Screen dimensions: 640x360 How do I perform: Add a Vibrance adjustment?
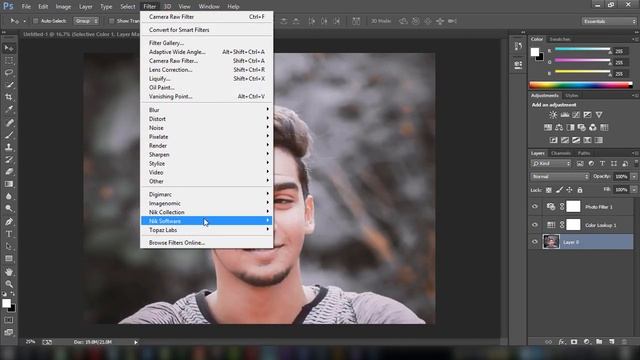click(599, 115)
